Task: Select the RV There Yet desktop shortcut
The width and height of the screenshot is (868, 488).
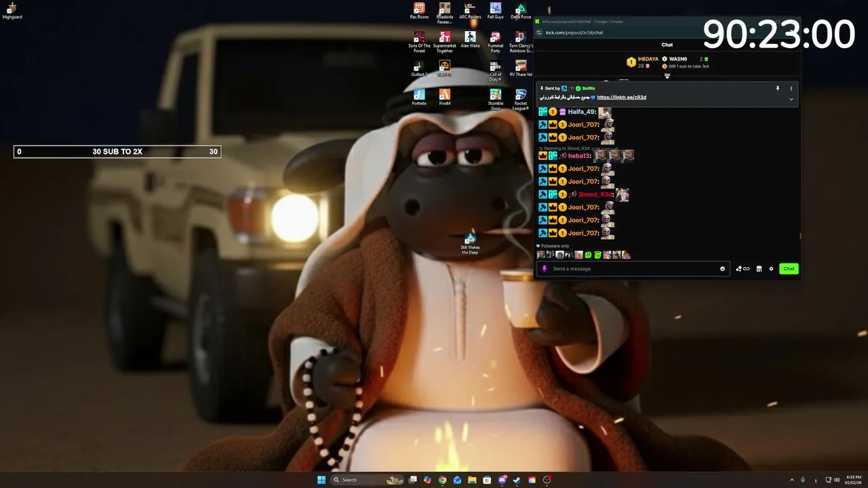Action: [521, 68]
